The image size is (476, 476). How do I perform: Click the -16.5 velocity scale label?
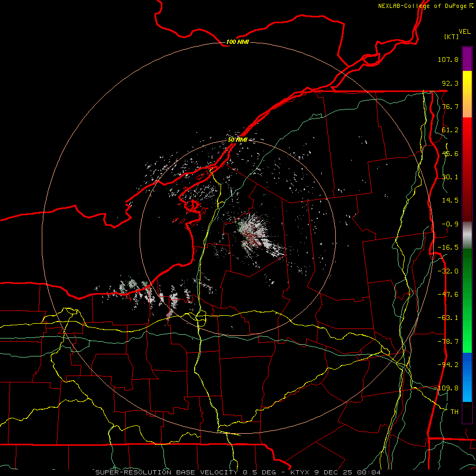coord(448,248)
